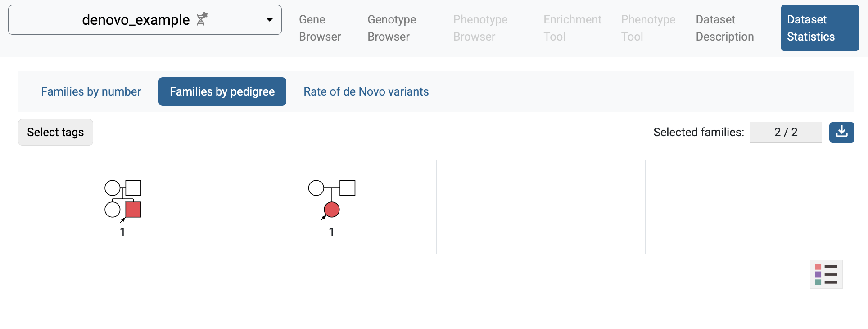Click the teal square in the legend popup
Image resolution: width=868 pixels, height=329 pixels.
click(818, 281)
